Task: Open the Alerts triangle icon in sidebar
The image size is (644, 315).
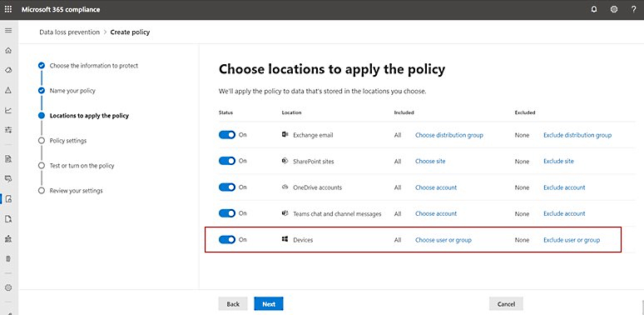Action: click(x=8, y=91)
